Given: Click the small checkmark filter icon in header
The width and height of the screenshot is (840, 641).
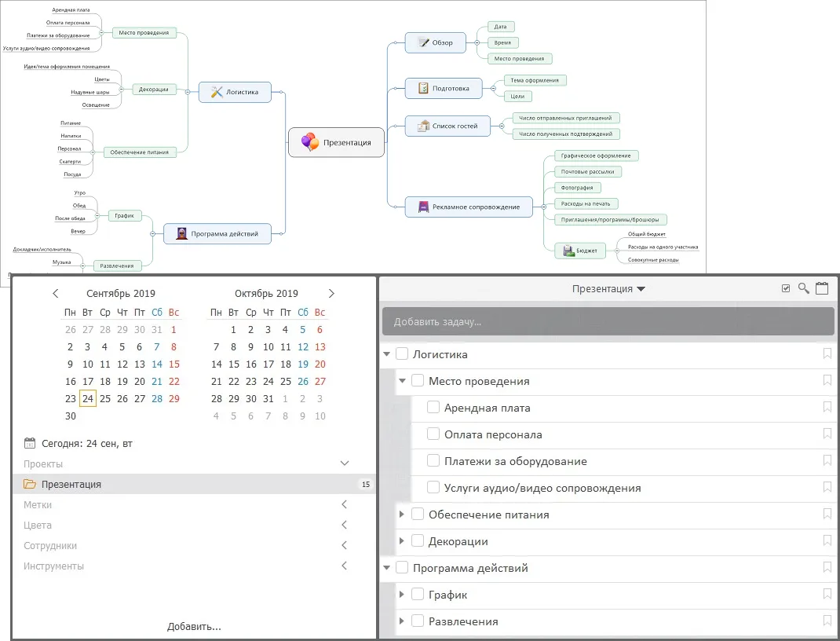Looking at the screenshot, I should 786,288.
